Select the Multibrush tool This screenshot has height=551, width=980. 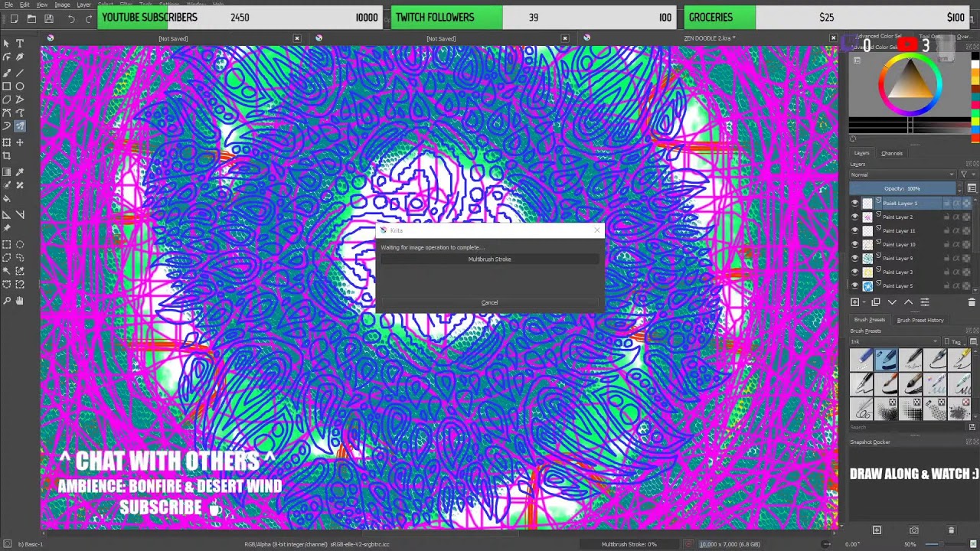(20, 126)
